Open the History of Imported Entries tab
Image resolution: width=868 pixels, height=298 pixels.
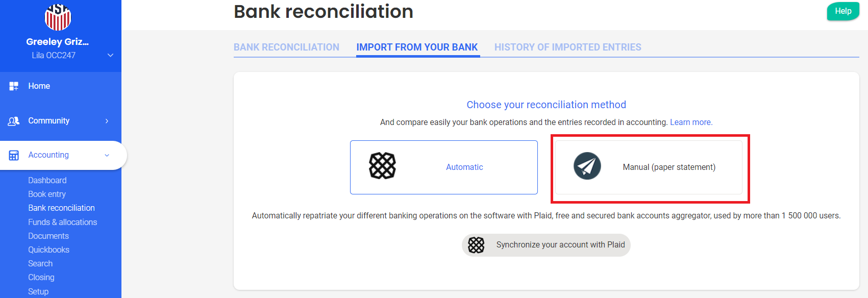(567, 47)
